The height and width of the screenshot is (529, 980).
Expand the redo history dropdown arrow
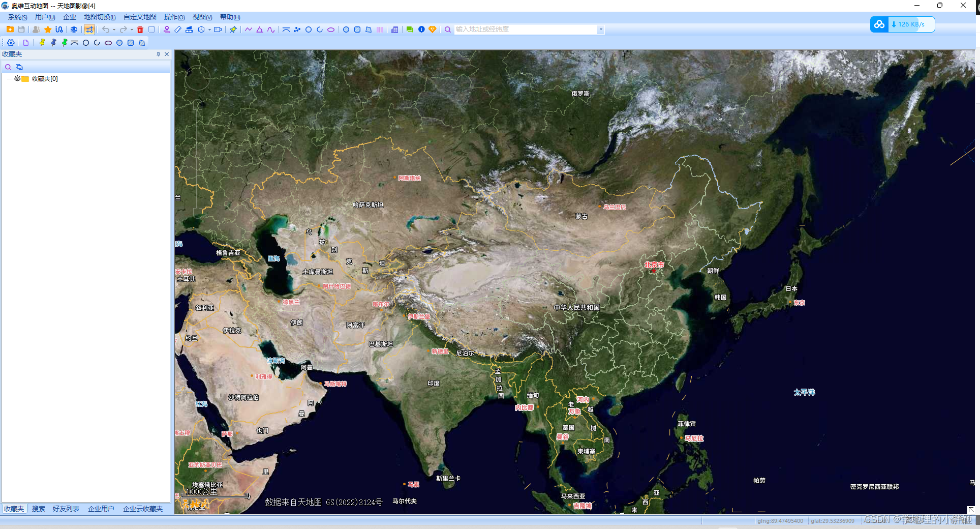point(132,30)
